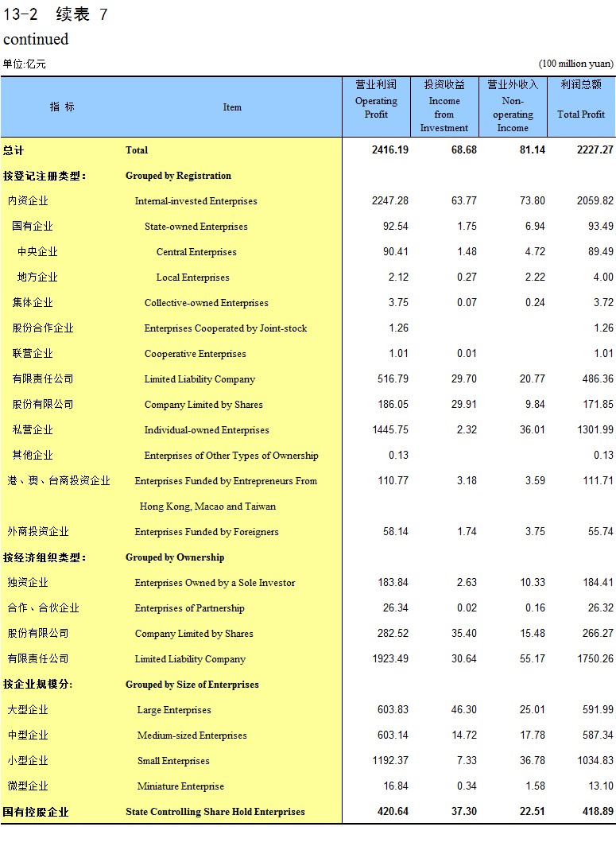The image size is (616, 850).
Task: Click the 'continued' subtitle text
Action: [x=36, y=39]
